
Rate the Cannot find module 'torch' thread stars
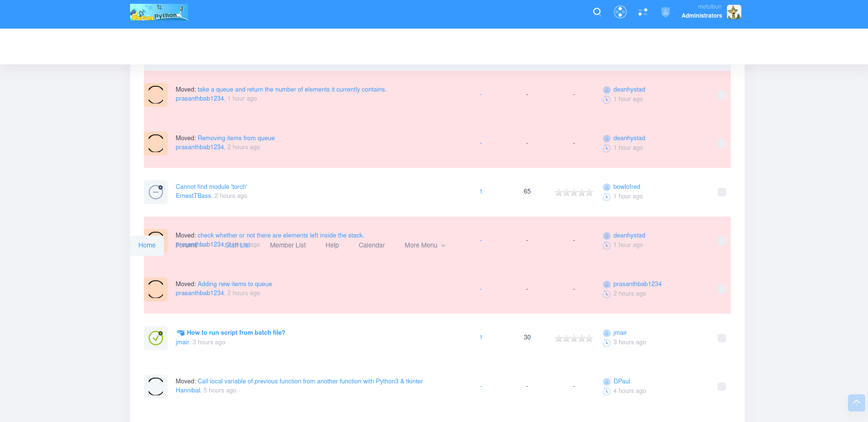coord(574,193)
